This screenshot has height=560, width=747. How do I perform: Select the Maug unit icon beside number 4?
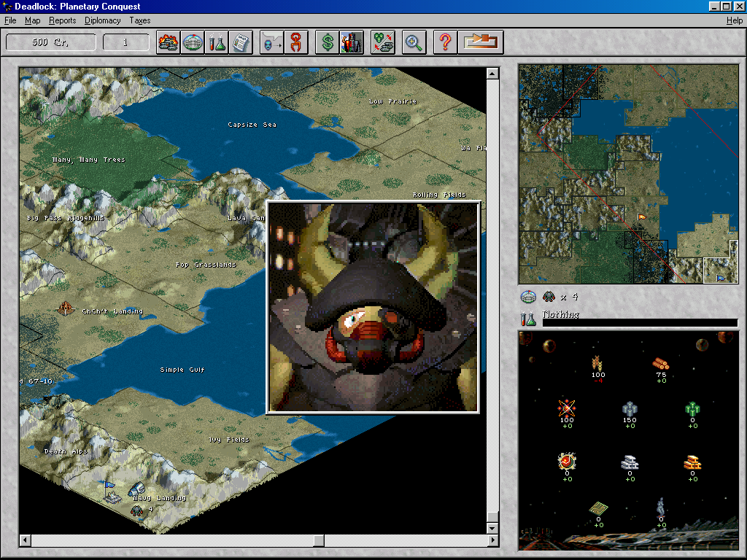click(x=136, y=510)
